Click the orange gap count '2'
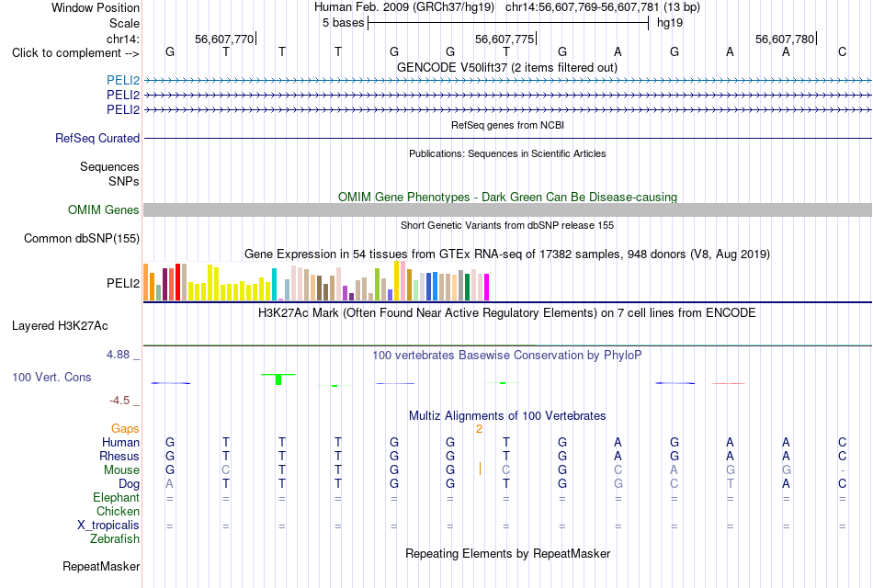Viewport: 873px width, 588px height. coord(479,429)
